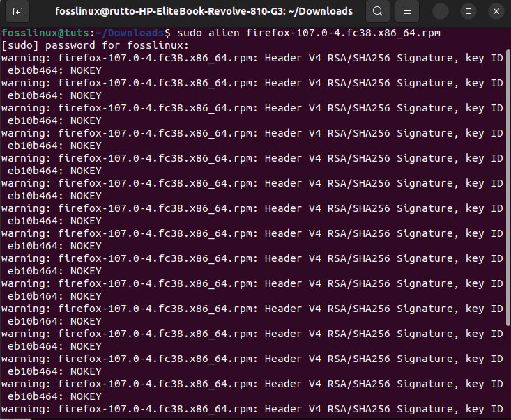511x420 pixels.
Task: Open the hamburger menu
Action: click(x=406, y=11)
